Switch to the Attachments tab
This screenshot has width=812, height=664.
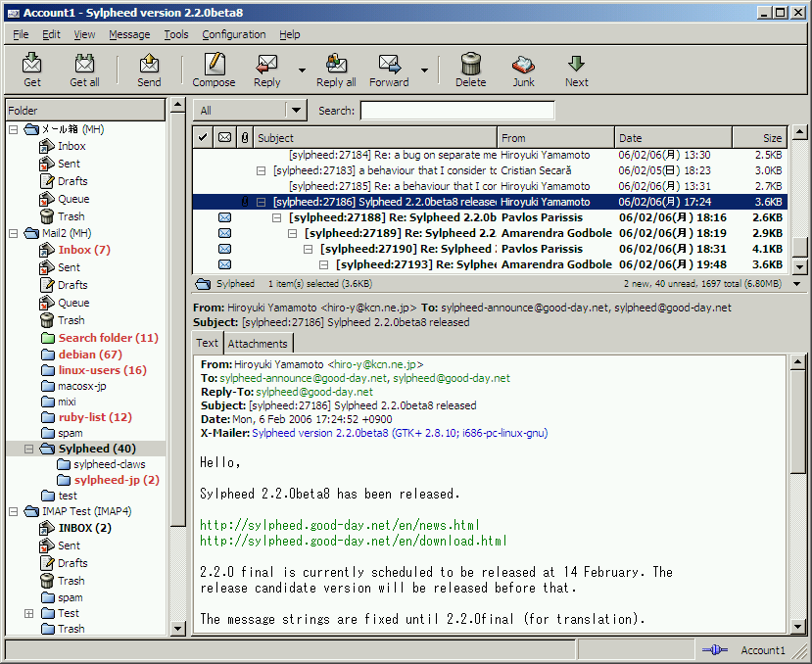point(258,344)
